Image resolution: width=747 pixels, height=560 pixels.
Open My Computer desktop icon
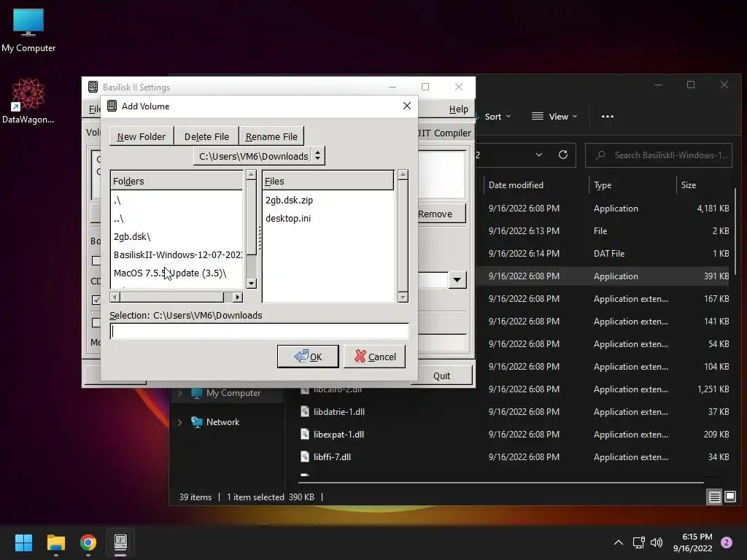click(28, 29)
